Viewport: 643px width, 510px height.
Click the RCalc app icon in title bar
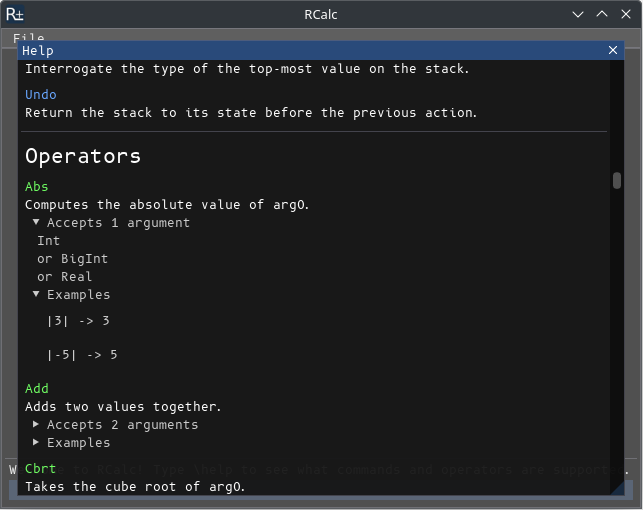[15, 14]
